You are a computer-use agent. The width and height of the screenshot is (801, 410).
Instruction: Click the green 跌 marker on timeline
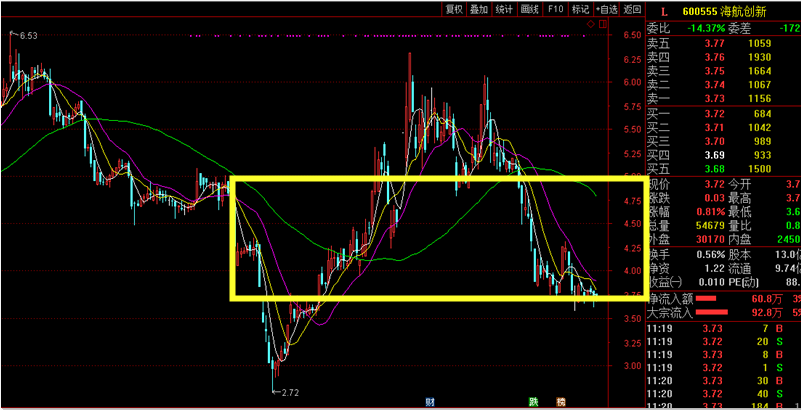click(534, 402)
